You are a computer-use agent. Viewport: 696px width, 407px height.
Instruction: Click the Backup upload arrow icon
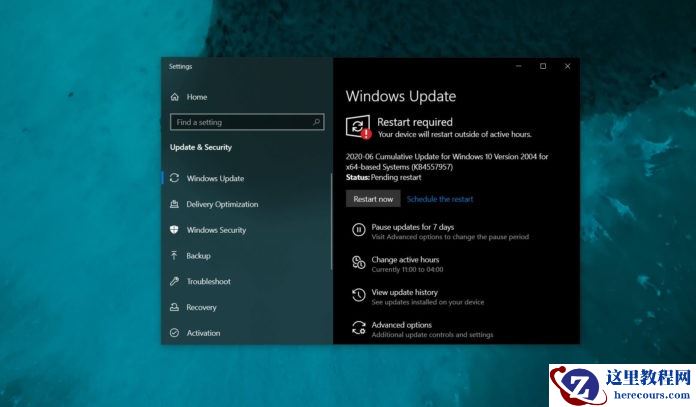[174, 256]
